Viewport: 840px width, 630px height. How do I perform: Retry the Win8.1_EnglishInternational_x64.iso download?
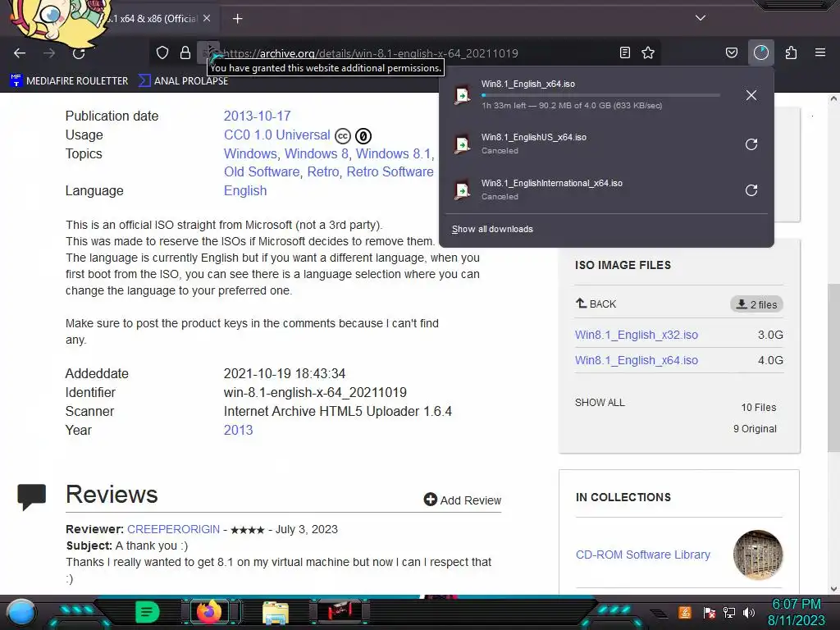click(751, 190)
